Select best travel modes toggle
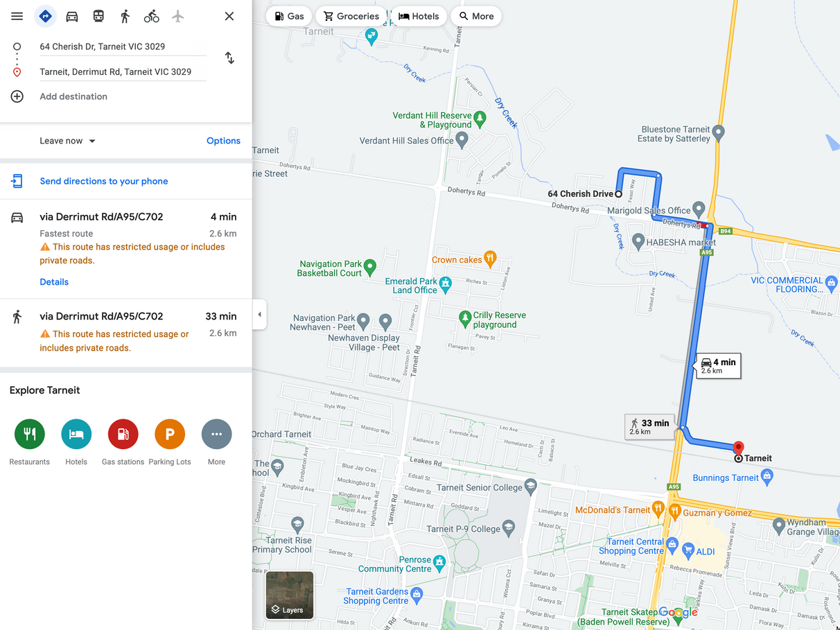The height and width of the screenshot is (630, 840). click(46, 16)
